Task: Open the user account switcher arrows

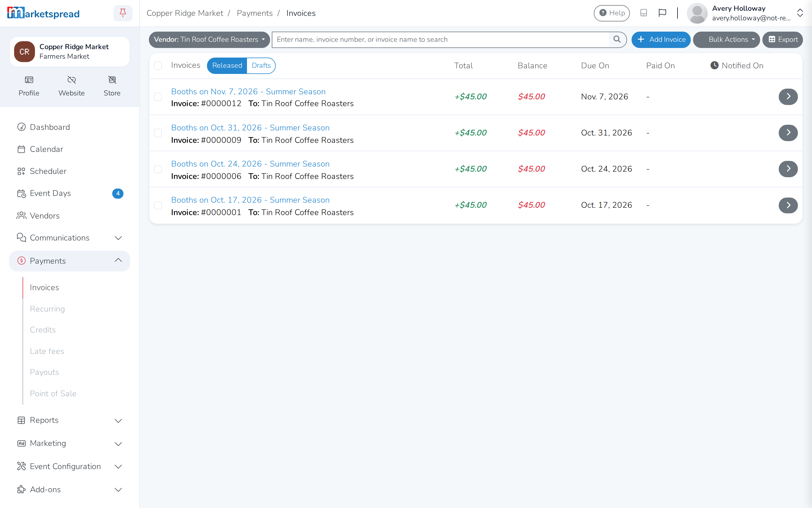Action: coord(800,13)
